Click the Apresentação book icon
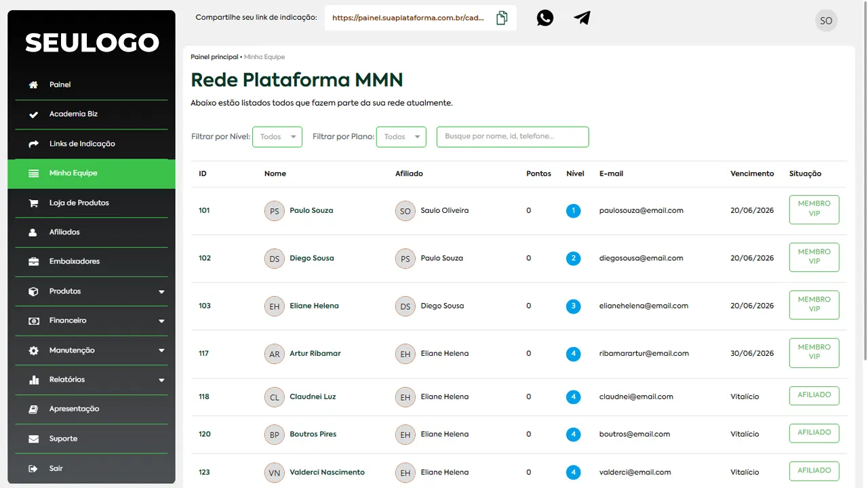 click(x=33, y=409)
